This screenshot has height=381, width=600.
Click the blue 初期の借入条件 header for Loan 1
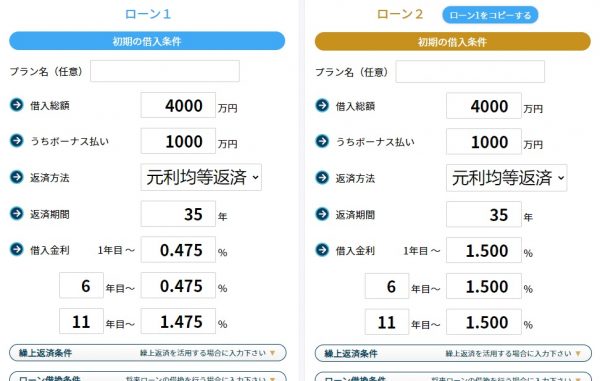(147, 41)
